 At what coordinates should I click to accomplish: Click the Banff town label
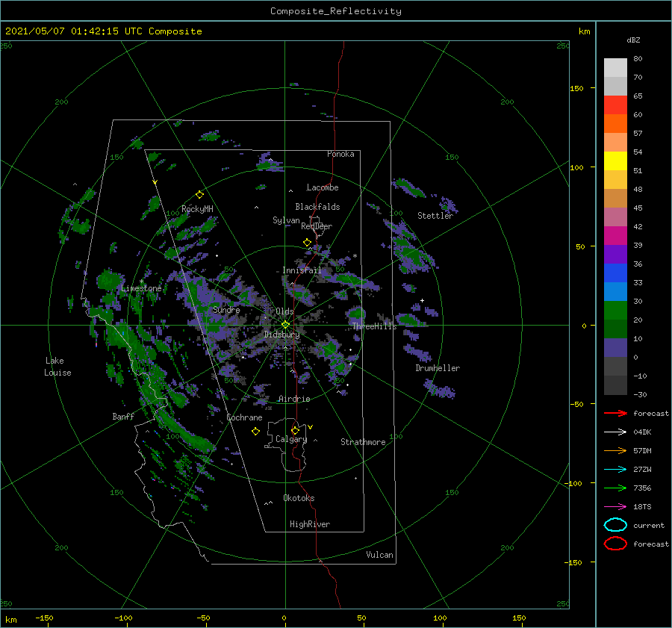click(123, 416)
